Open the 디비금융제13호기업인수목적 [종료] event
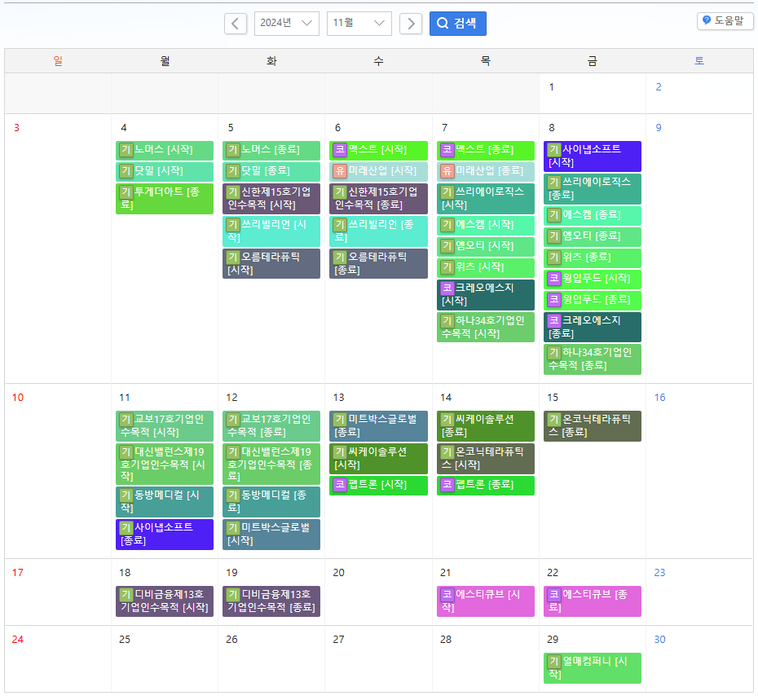 pyautogui.click(x=271, y=601)
